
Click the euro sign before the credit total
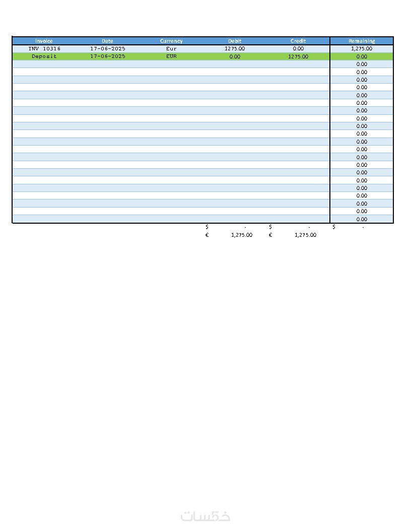[x=270, y=235]
